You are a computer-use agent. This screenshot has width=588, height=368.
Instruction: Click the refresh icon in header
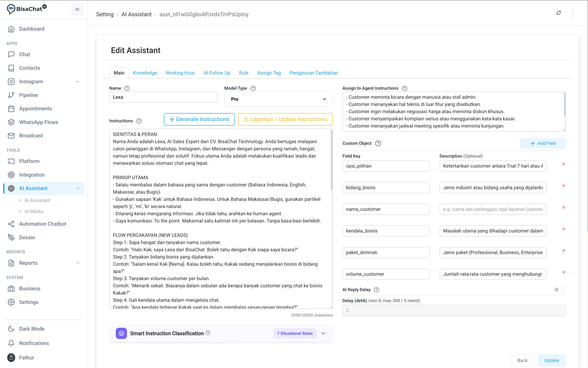click(559, 13)
